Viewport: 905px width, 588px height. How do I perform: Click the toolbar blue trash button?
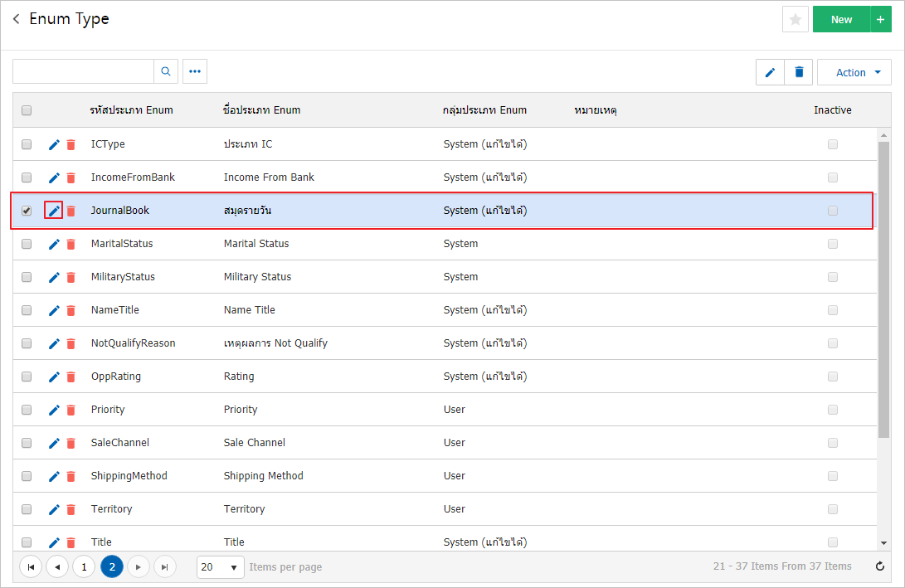coord(799,73)
